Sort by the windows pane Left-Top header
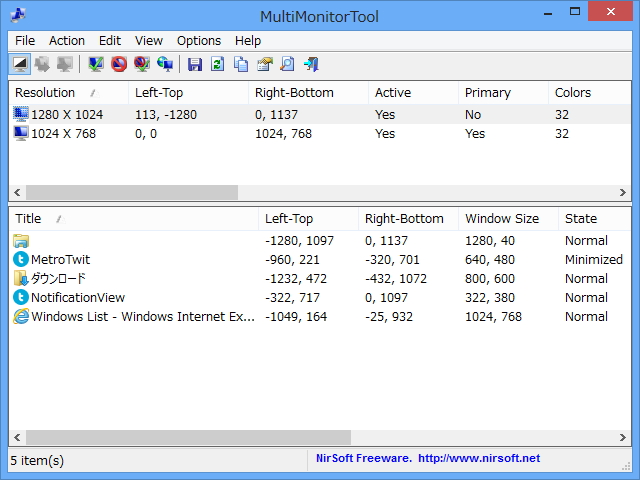The width and height of the screenshot is (640, 480). click(x=308, y=219)
